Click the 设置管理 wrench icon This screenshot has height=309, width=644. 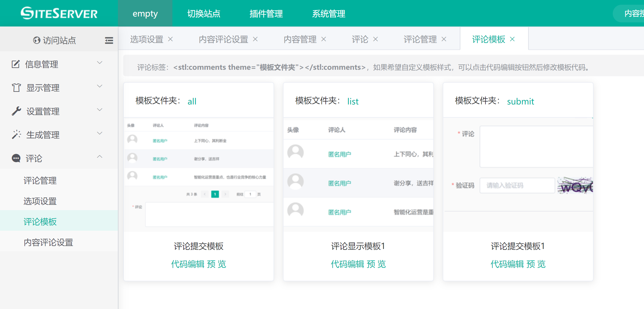coord(16,111)
